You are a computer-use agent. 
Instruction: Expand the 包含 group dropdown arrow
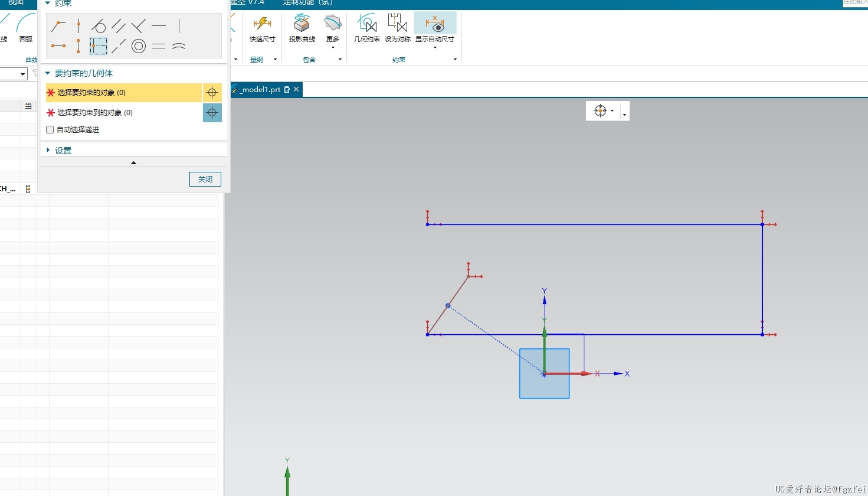[340, 60]
